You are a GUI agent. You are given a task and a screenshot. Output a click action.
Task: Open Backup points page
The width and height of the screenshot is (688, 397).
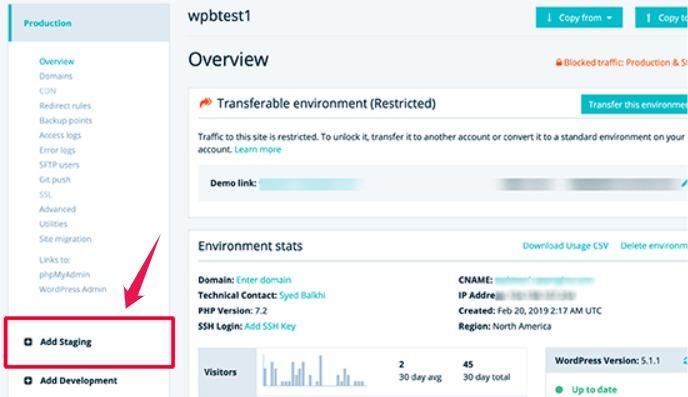pyautogui.click(x=66, y=121)
